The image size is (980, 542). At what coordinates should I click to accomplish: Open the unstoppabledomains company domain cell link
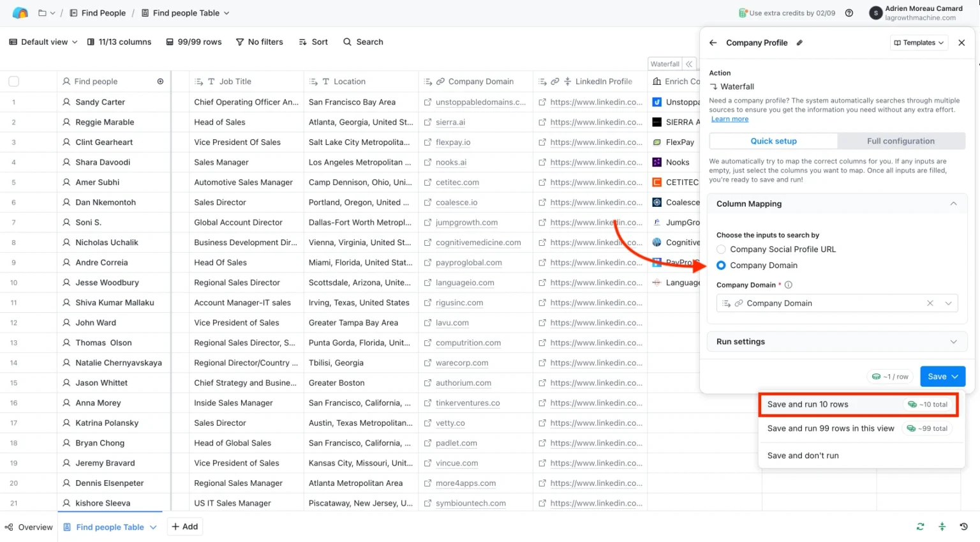(x=480, y=102)
